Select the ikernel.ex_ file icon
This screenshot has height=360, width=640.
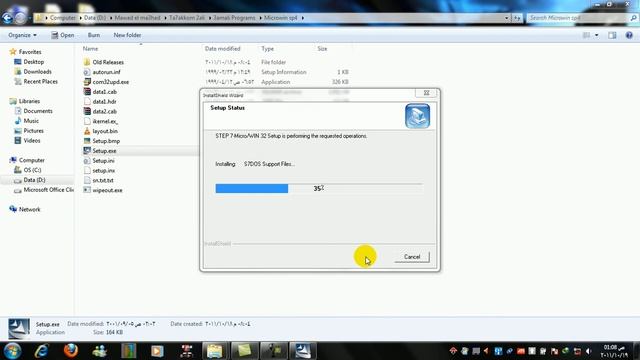point(87,121)
